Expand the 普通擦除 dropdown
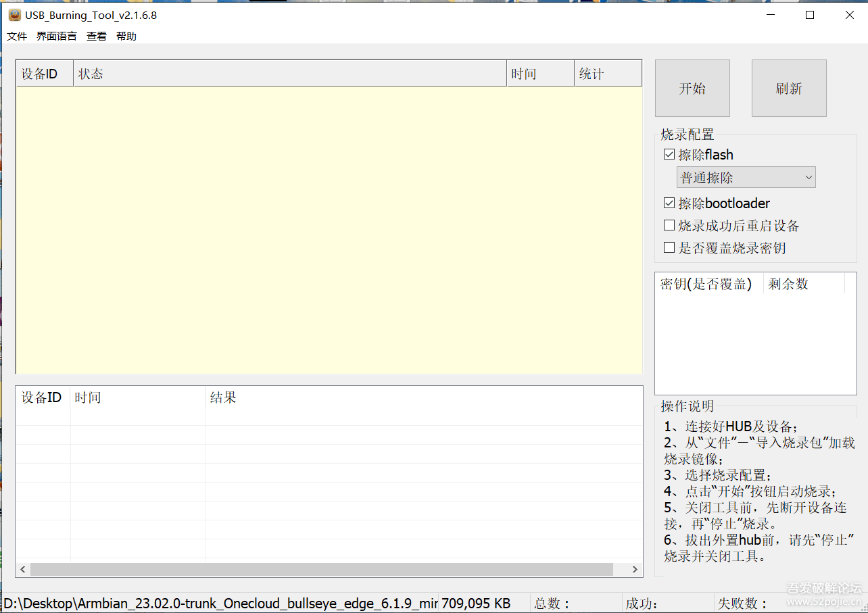The height and width of the screenshot is (613, 868). 746,178
